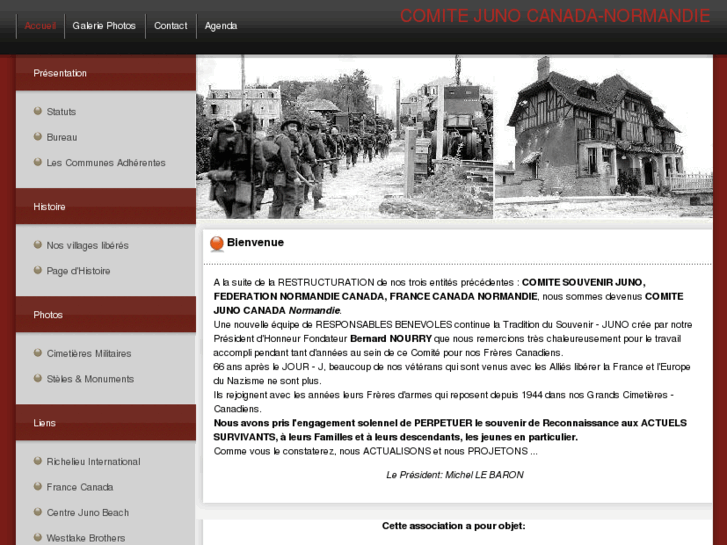Image resolution: width=727 pixels, height=545 pixels.
Task: Go to the Contact page
Action: tap(171, 26)
